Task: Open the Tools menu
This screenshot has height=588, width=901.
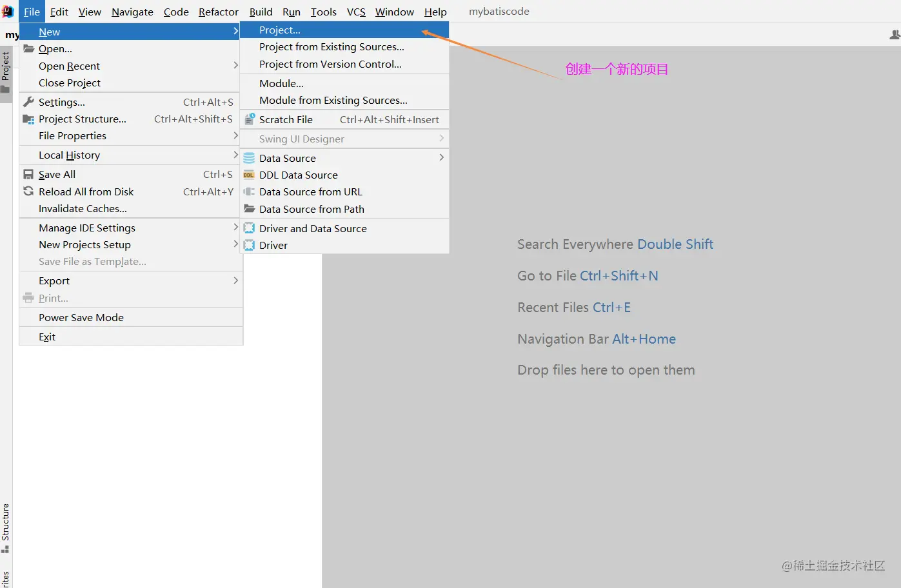Action: [x=323, y=12]
